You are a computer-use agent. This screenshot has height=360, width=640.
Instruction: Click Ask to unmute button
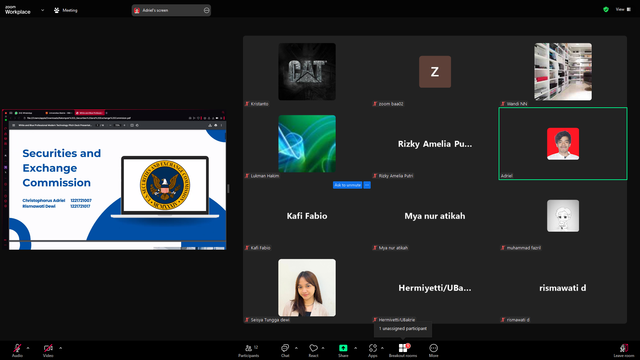(347, 185)
